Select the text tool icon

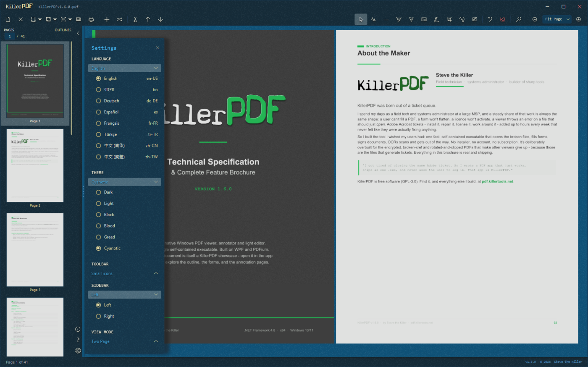[373, 19]
